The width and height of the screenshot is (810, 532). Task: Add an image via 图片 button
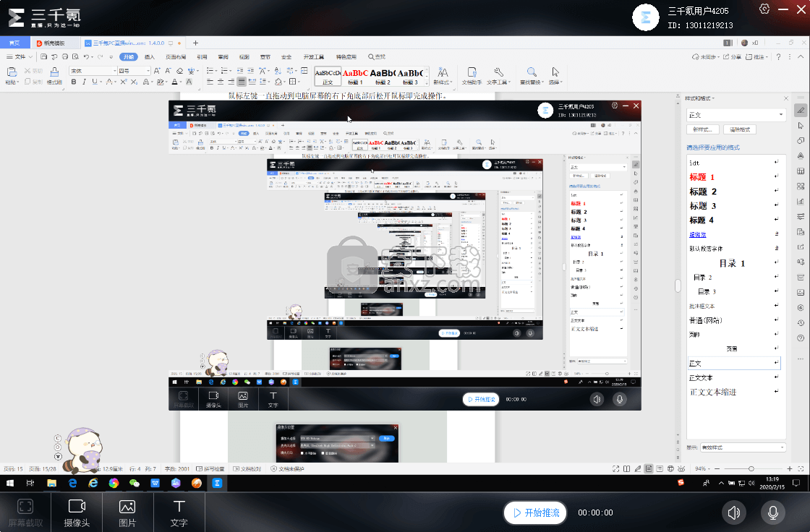(127, 512)
